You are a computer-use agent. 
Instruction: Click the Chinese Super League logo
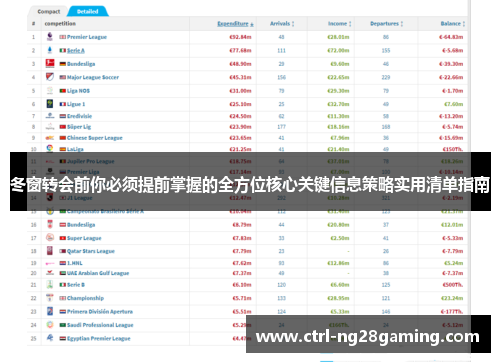coord(50,138)
